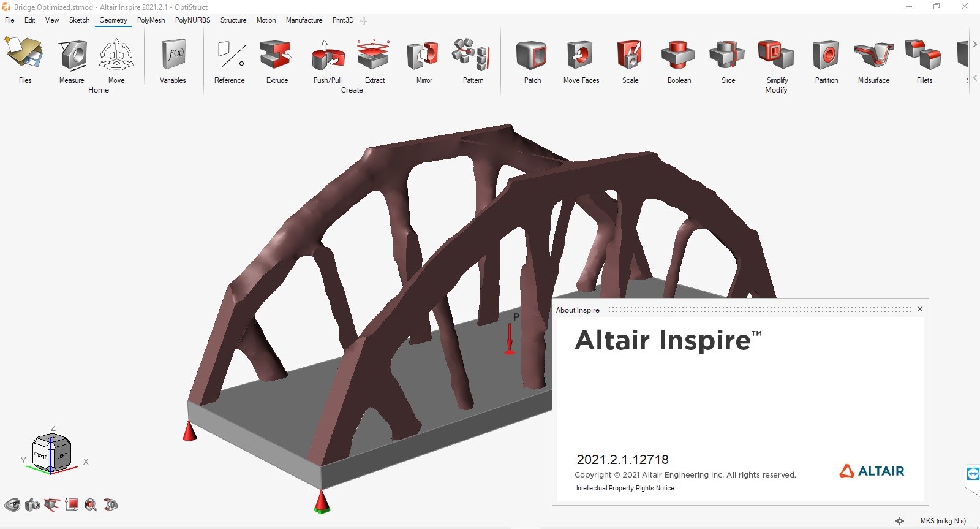Switch to the Motion ribbon tab

[266, 20]
